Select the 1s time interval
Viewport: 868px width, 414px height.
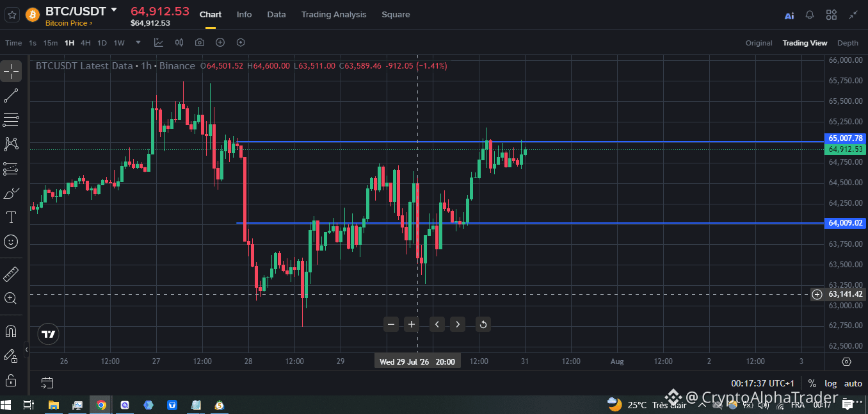click(x=33, y=43)
